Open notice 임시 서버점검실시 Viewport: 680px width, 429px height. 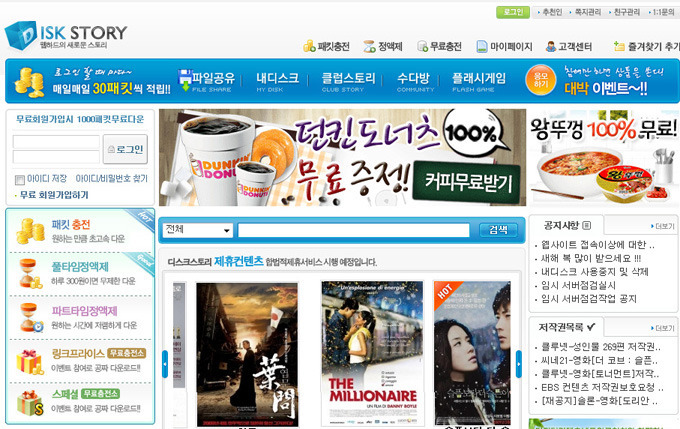pyautogui.click(x=578, y=285)
